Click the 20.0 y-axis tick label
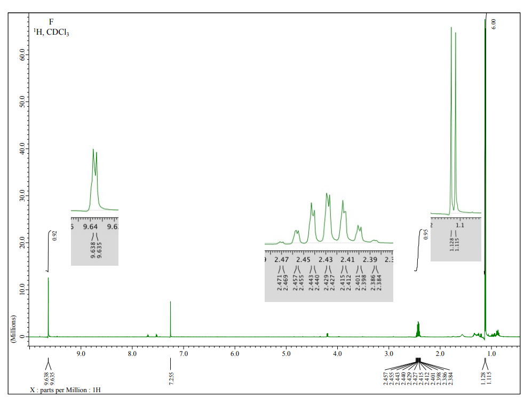 [22, 243]
